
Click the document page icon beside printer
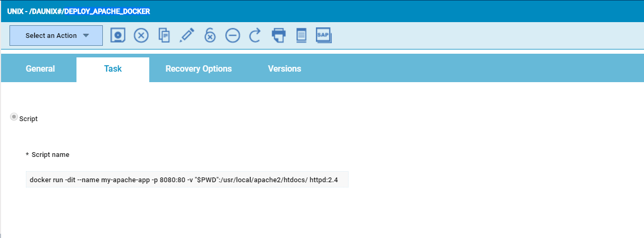[301, 35]
